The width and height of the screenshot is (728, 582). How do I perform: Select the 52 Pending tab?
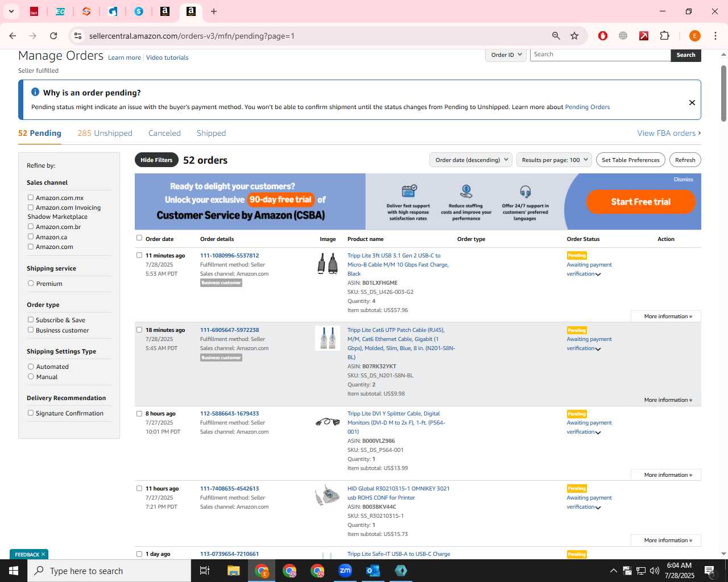[x=40, y=133]
